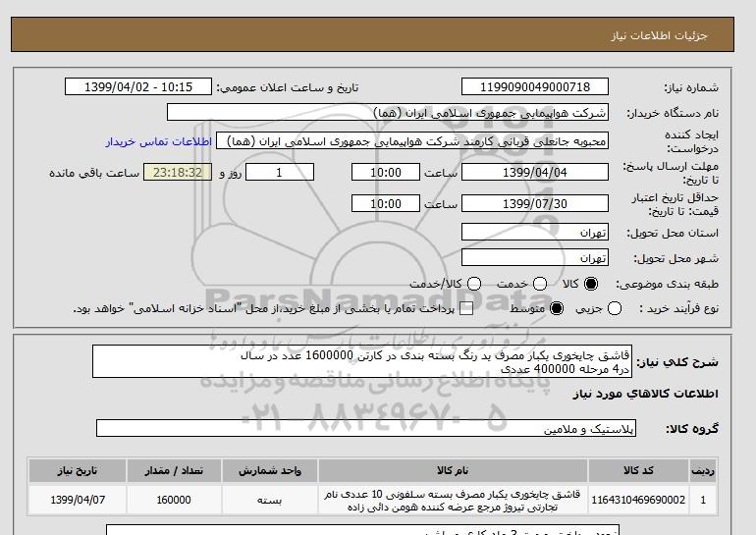Click the price validity date 1399/07/30

click(535, 203)
